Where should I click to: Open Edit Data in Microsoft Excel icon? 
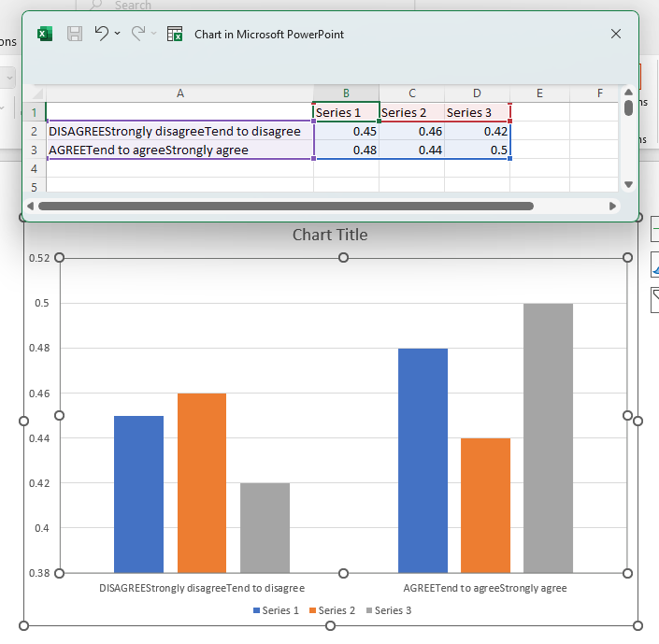[175, 34]
